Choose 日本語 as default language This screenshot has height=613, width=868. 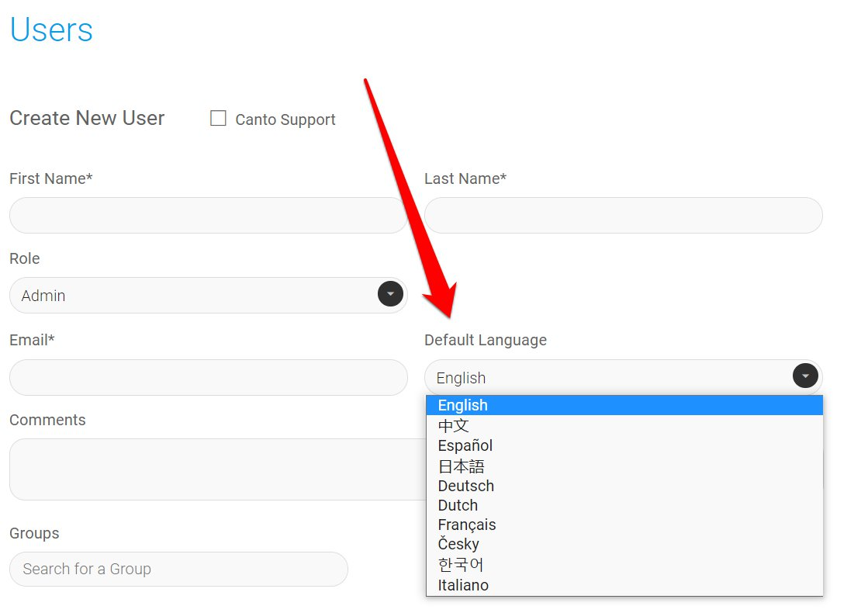point(462,466)
